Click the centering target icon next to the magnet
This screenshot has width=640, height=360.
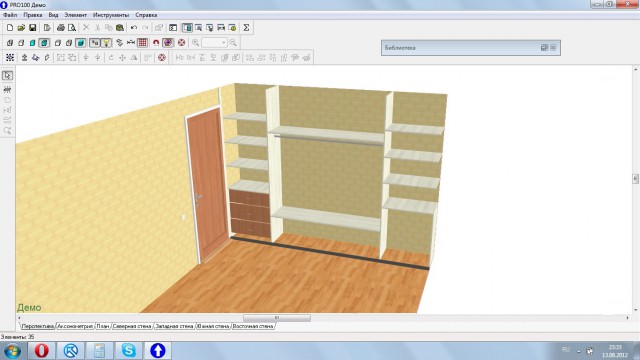(x=168, y=42)
